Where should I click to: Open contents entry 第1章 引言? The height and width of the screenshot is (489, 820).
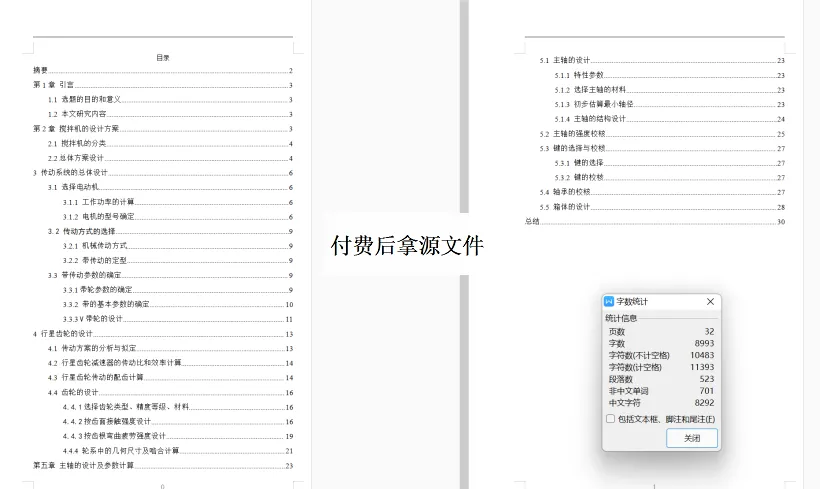[163, 85]
